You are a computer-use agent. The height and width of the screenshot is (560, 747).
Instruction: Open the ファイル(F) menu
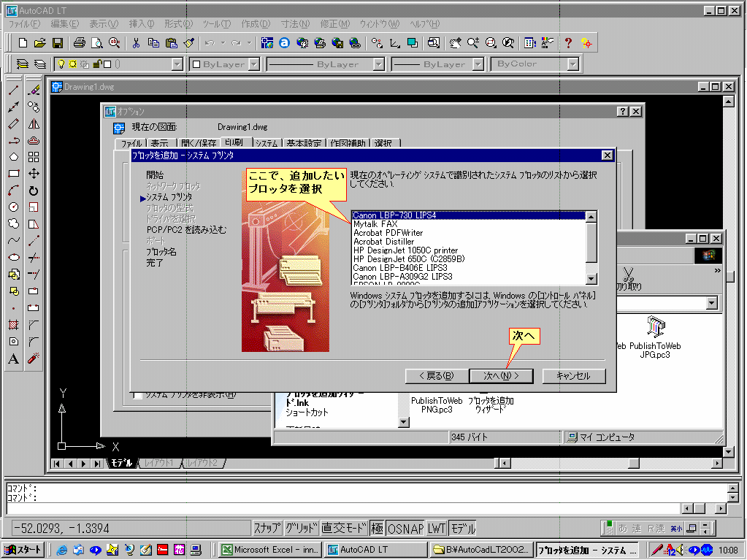point(25,24)
